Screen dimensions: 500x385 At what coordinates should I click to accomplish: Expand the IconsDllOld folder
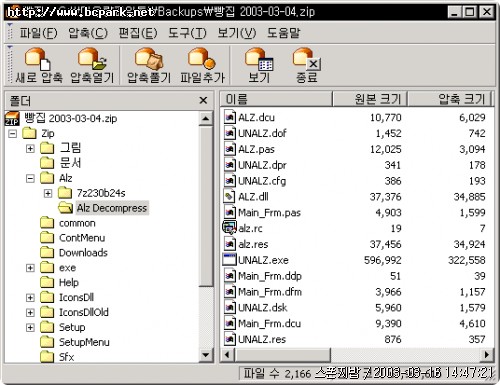click(30, 312)
